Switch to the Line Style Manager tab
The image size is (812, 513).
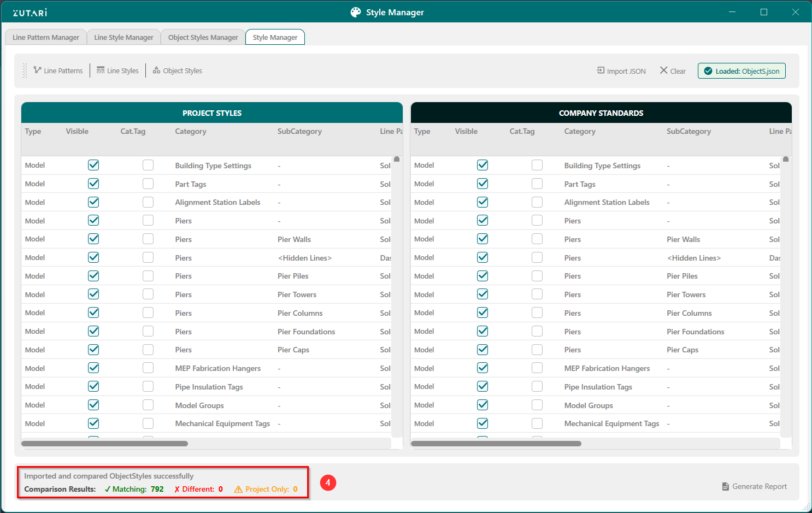[x=123, y=37]
